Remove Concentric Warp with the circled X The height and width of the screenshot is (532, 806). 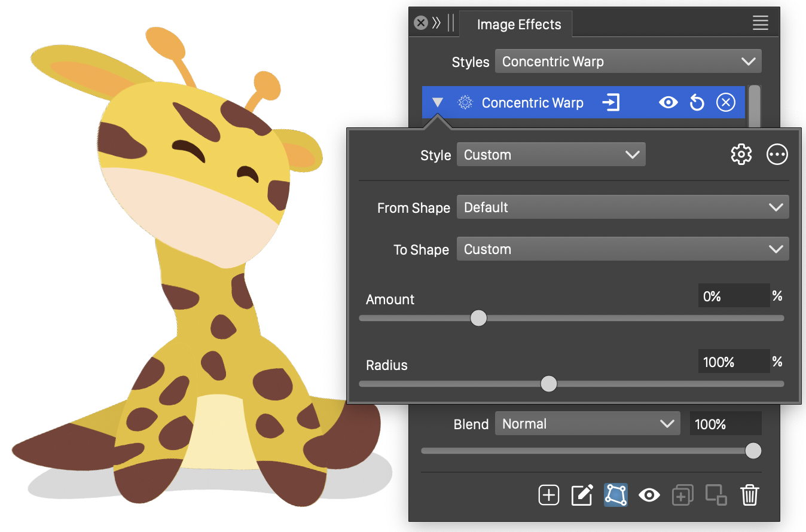725,103
